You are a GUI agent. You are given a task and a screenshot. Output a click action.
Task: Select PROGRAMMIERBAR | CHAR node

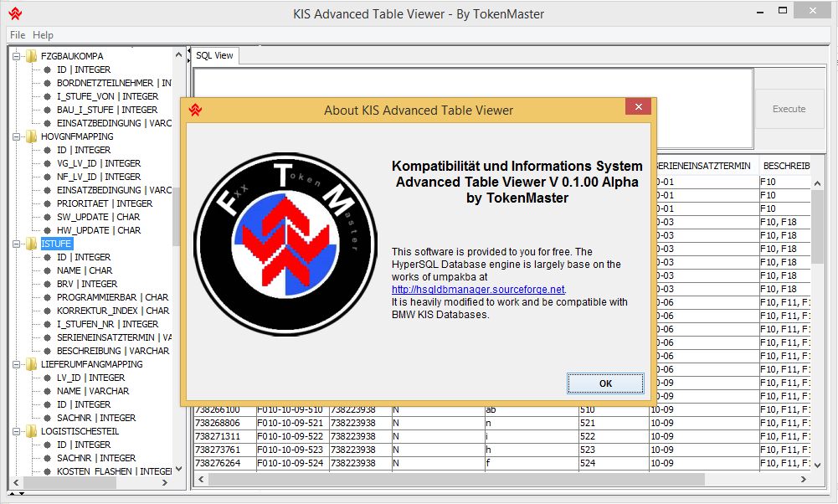(112, 297)
